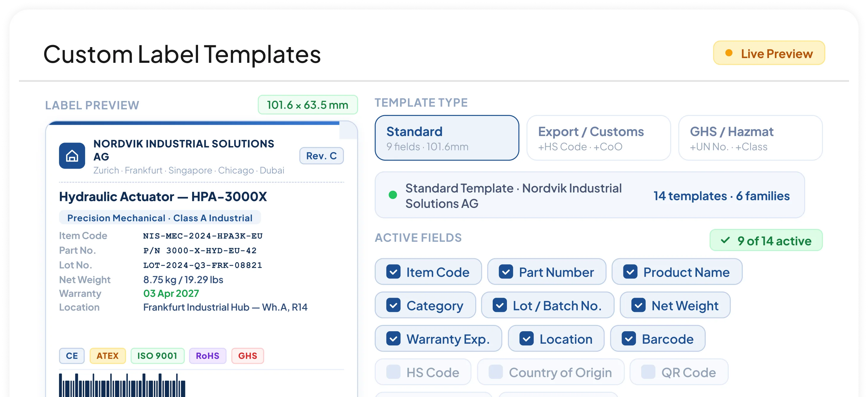Viewport: 868px width, 397px height.
Task: Click the GHS badge on the label
Action: click(248, 356)
